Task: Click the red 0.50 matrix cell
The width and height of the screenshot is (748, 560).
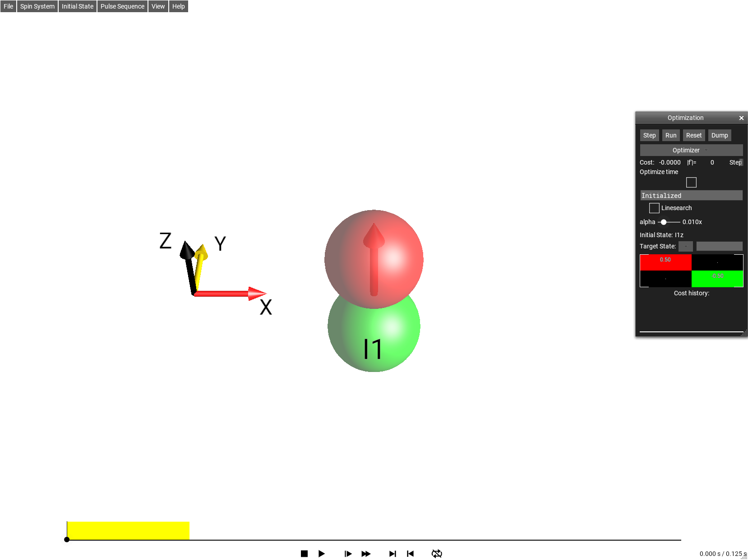Action: pos(665,262)
